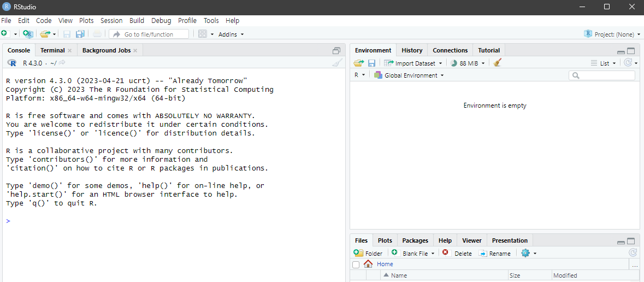Click the R logo in console header
The height and width of the screenshot is (282, 644).
click(12, 63)
